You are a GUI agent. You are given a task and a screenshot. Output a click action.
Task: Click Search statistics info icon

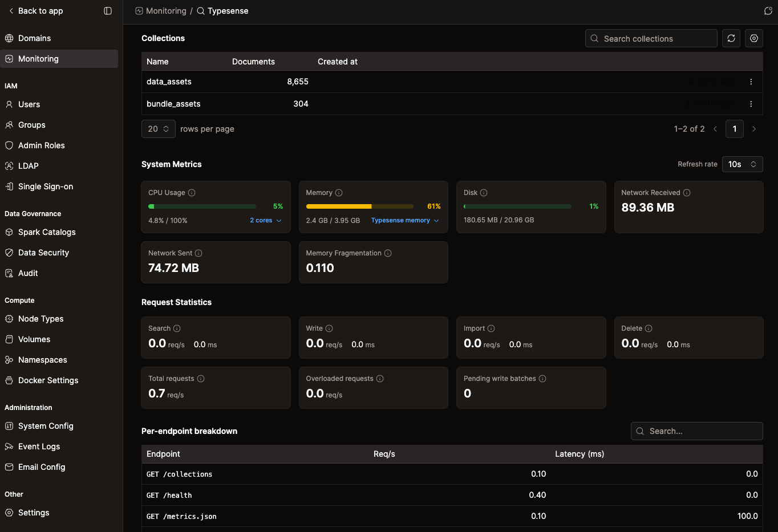pyautogui.click(x=177, y=328)
